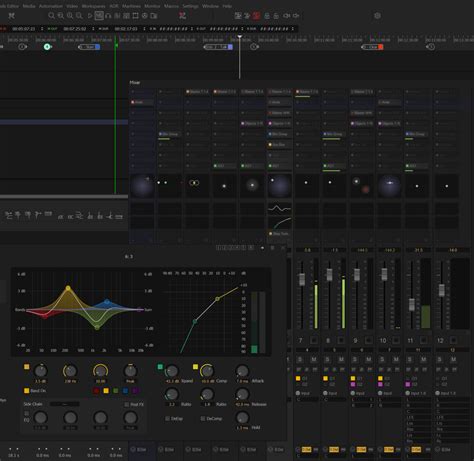The height and width of the screenshot is (461, 474).
Task: Open the Settings menu
Action: pos(190,6)
